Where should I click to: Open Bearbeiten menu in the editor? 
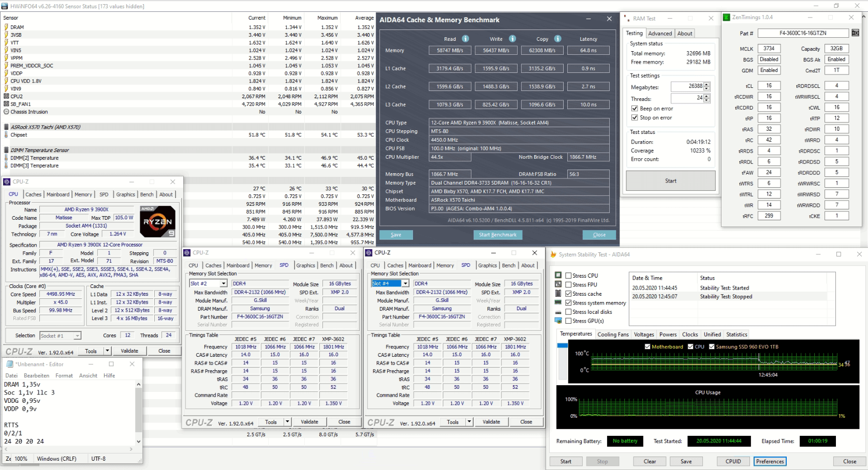click(x=36, y=376)
